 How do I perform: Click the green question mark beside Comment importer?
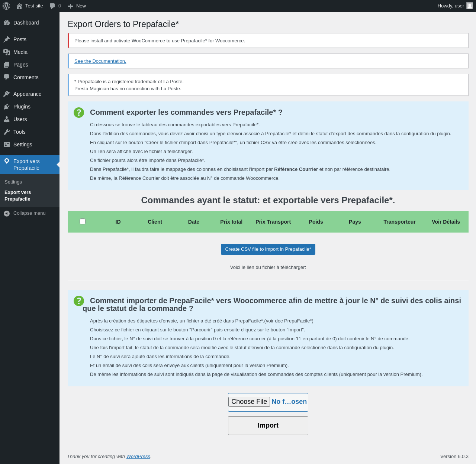(x=79, y=301)
